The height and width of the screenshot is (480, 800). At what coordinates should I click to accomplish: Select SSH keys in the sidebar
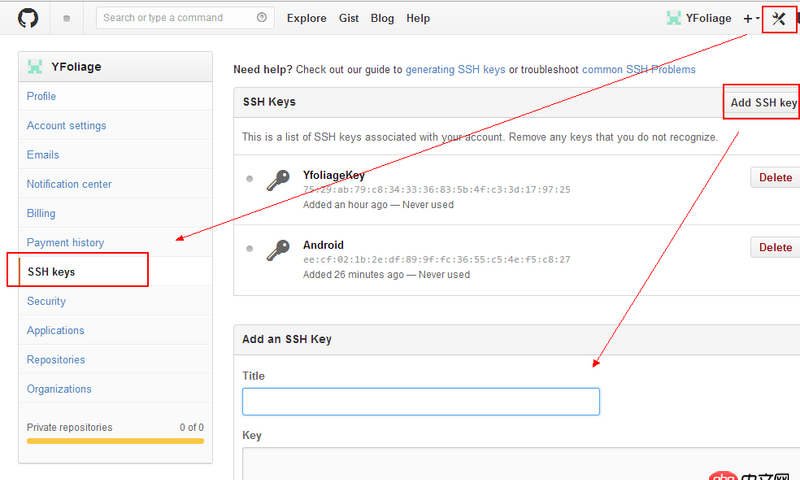coord(51,272)
